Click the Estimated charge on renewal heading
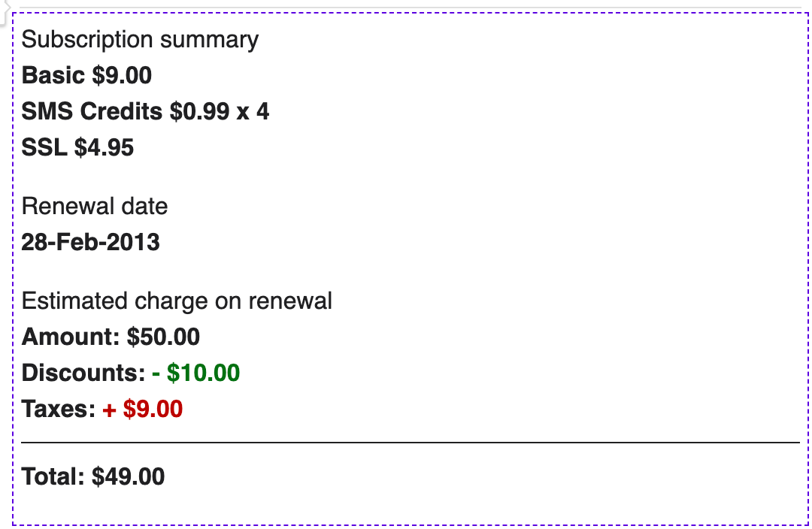812x529 pixels. click(x=177, y=301)
